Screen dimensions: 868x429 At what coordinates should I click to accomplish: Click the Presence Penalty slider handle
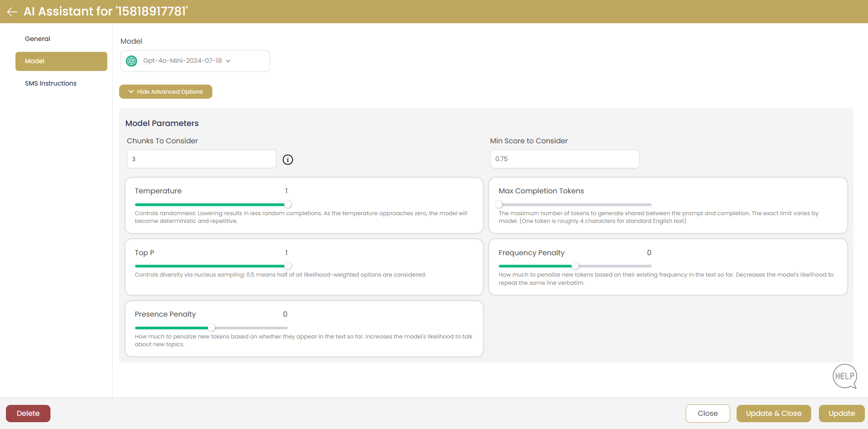[211, 328]
